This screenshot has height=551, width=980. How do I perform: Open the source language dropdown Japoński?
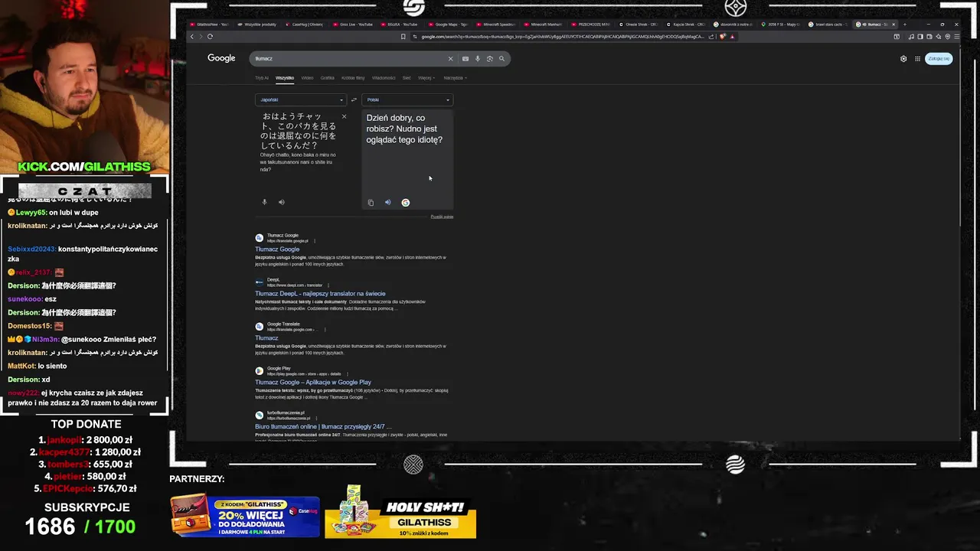[x=300, y=99]
